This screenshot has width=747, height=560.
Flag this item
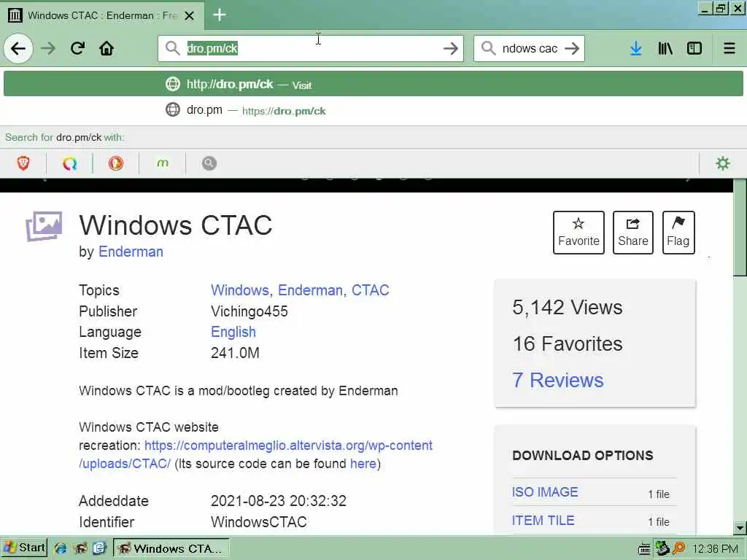point(678,233)
